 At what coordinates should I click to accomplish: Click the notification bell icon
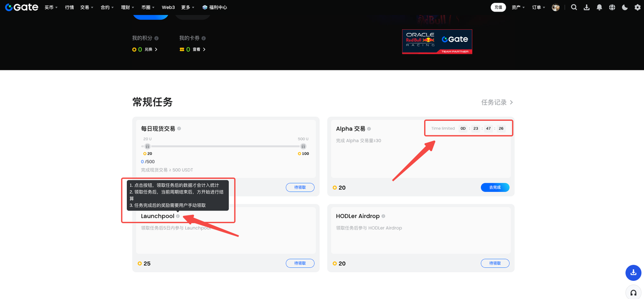tap(599, 7)
